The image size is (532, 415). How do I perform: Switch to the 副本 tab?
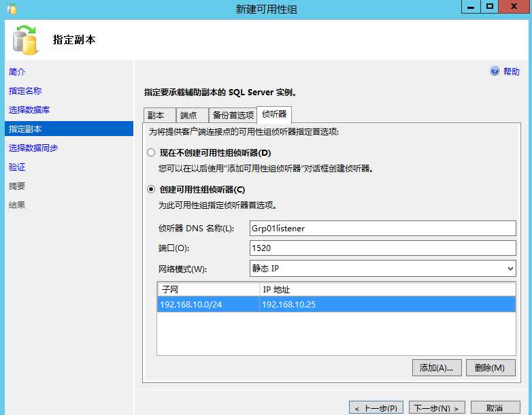click(x=159, y=116)
